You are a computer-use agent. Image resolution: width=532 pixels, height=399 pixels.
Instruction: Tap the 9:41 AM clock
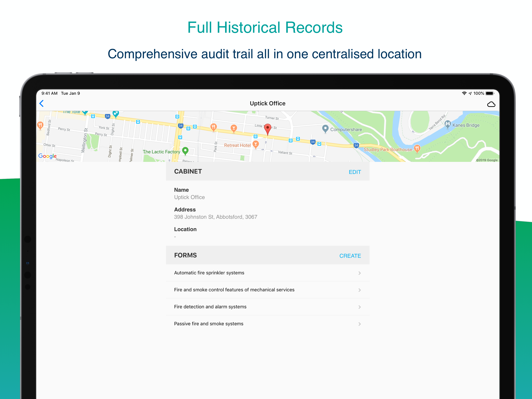pos(49,93)
